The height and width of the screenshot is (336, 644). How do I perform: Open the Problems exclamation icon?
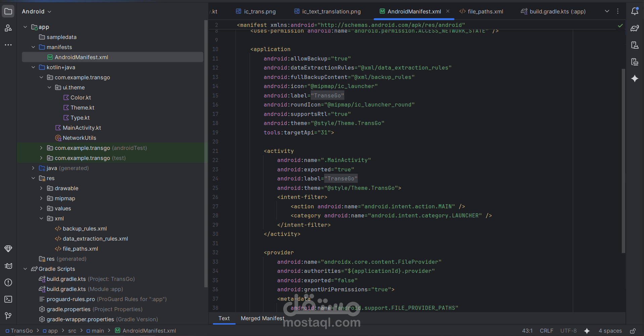coord(8,282)
